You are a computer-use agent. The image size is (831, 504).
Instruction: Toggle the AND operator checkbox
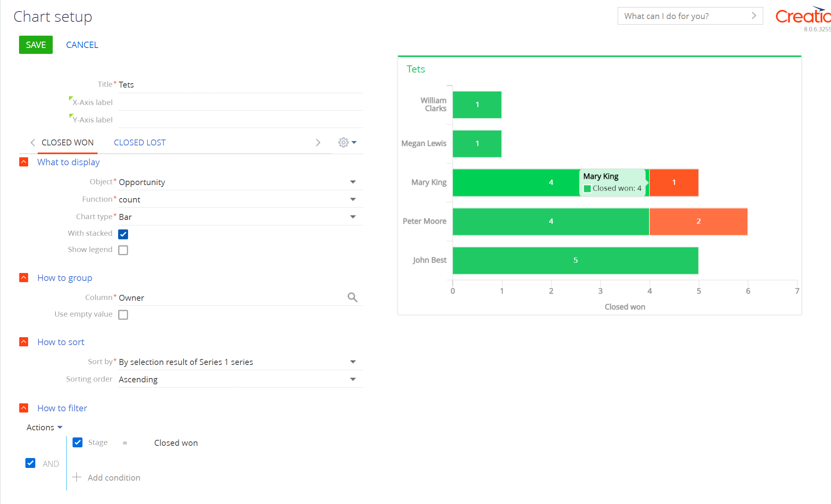(31, 463)
